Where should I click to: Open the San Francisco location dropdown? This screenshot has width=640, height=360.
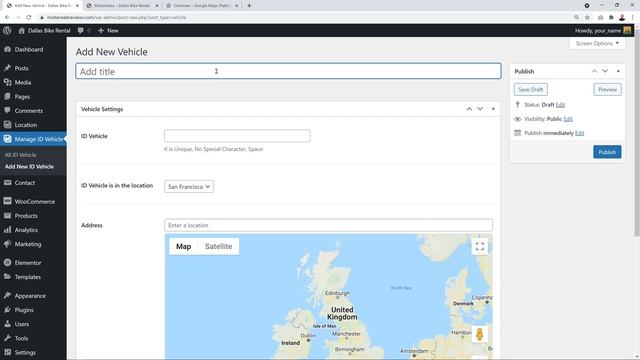pos(189,187)
